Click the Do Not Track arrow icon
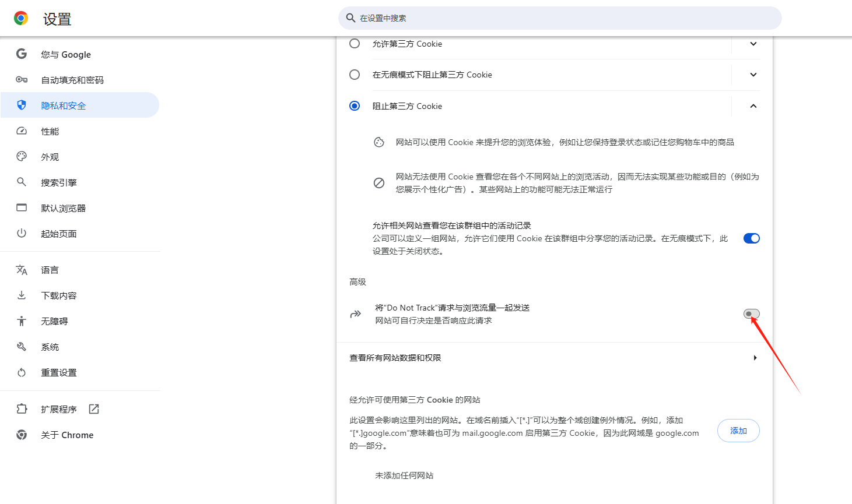852x504 pixels. pos(356,314)
